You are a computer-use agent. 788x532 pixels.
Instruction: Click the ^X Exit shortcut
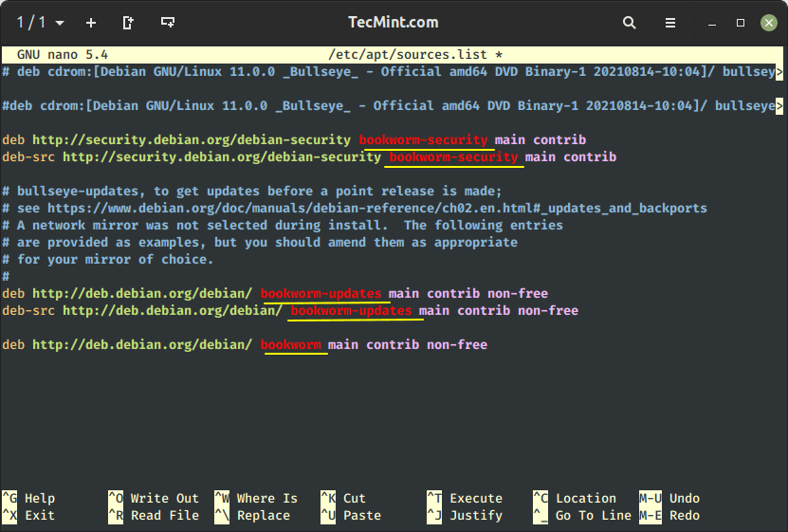[28, 515]
